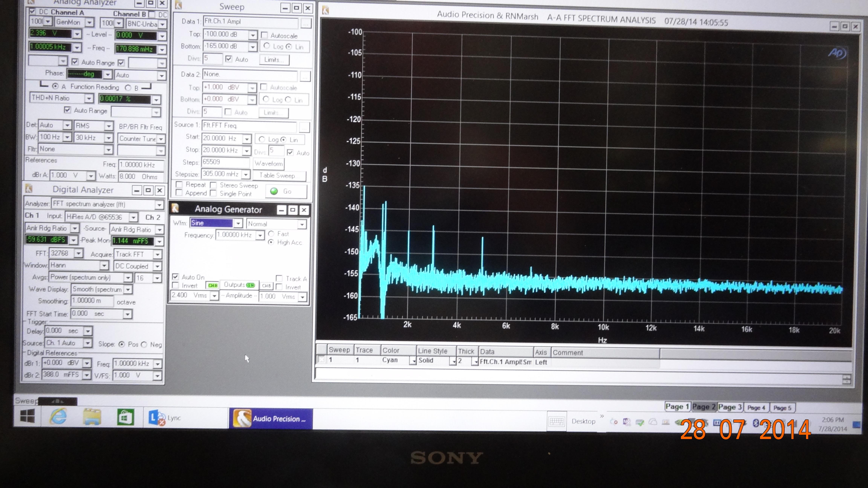Open the Line Style Solid dropdown
The image size is (868, 488).
pos(453,361)
